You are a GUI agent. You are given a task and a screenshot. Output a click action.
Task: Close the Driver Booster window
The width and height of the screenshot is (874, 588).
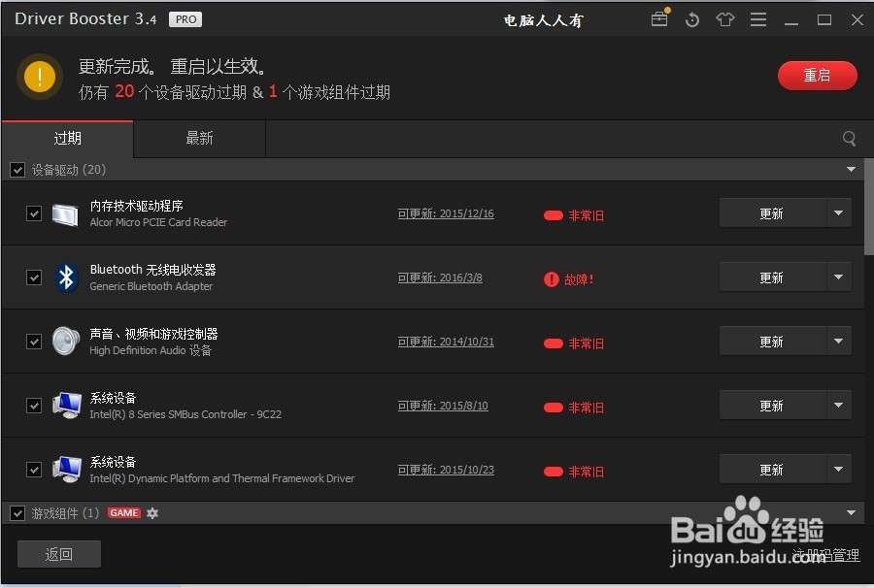click(x=857, y=20)
